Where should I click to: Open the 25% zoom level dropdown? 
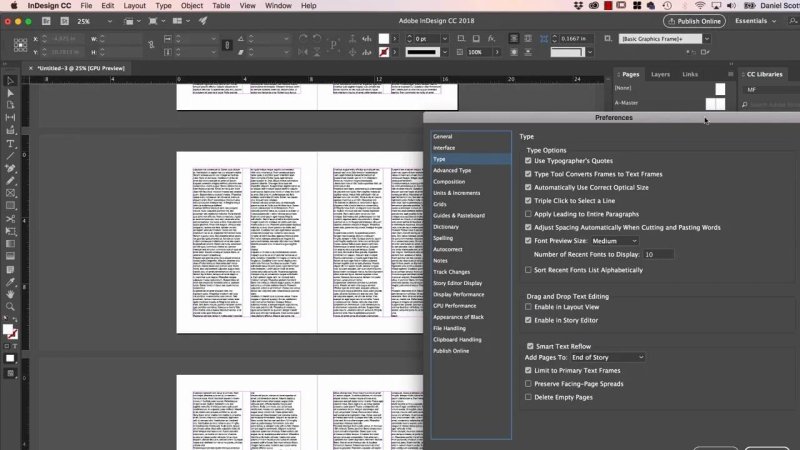pyautogui.click(x=109, y=21)
